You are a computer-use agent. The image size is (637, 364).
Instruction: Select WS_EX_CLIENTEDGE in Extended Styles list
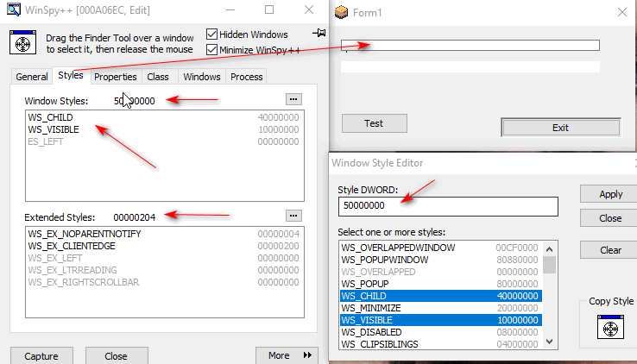tap(71, 246)
